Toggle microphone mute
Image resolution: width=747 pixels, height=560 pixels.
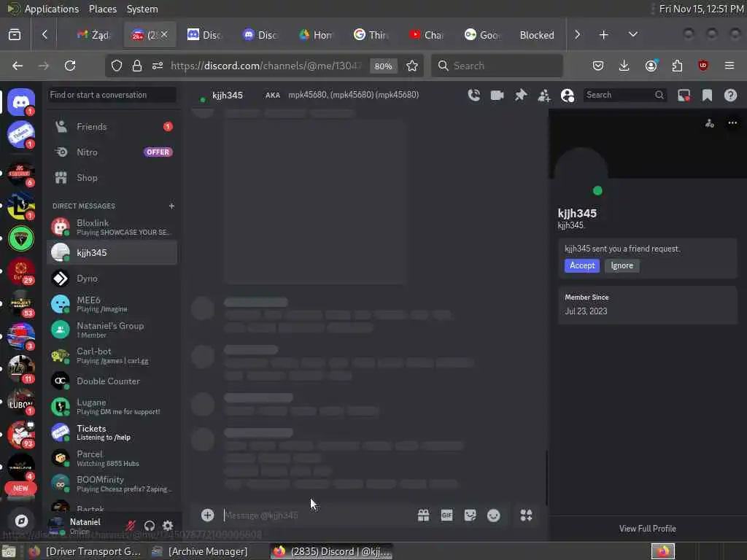coord(130,526)
